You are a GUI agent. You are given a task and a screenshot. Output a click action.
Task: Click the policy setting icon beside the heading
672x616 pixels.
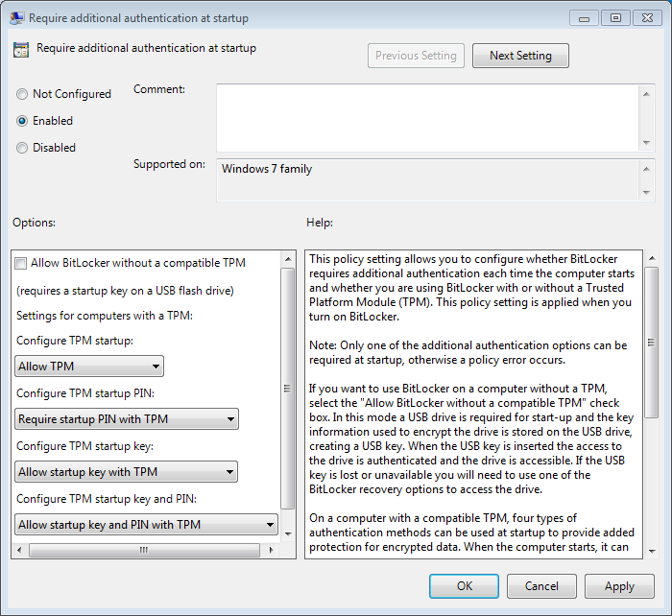click(x=21, y=50)
